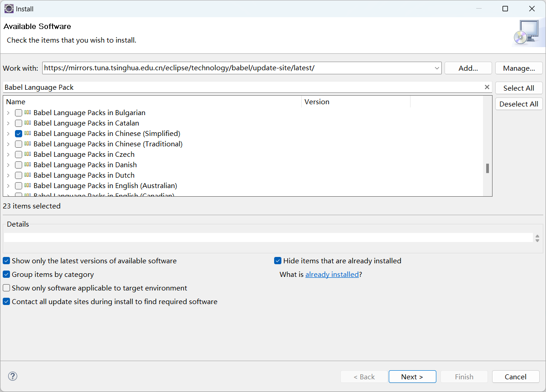The height and width of the screenshot is (392, 546).
Task: Click the category icon beside the Bulgarian pack
Action: click(x=28, y=112)
